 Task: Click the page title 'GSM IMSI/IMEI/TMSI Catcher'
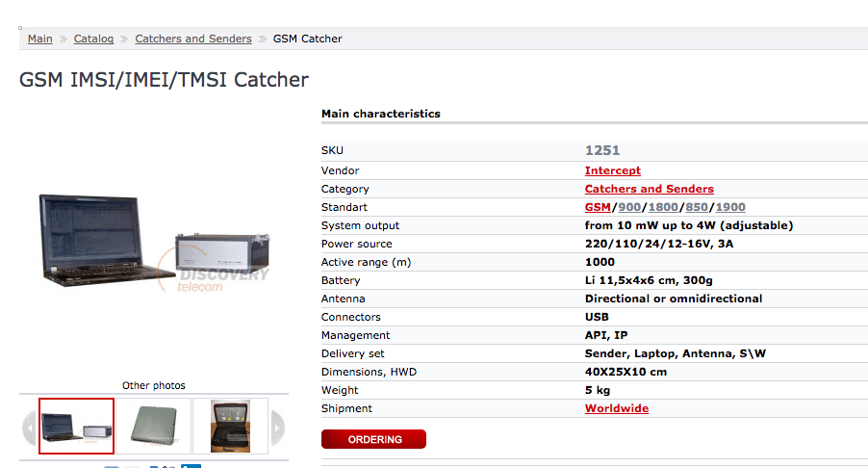pos(164,80)
